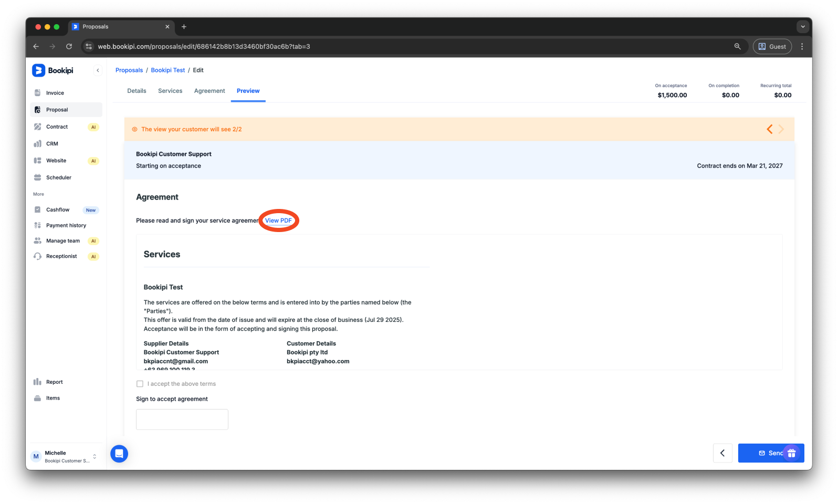
Task: Click the New badge next to Cashflow
Action: click(91, 210)
